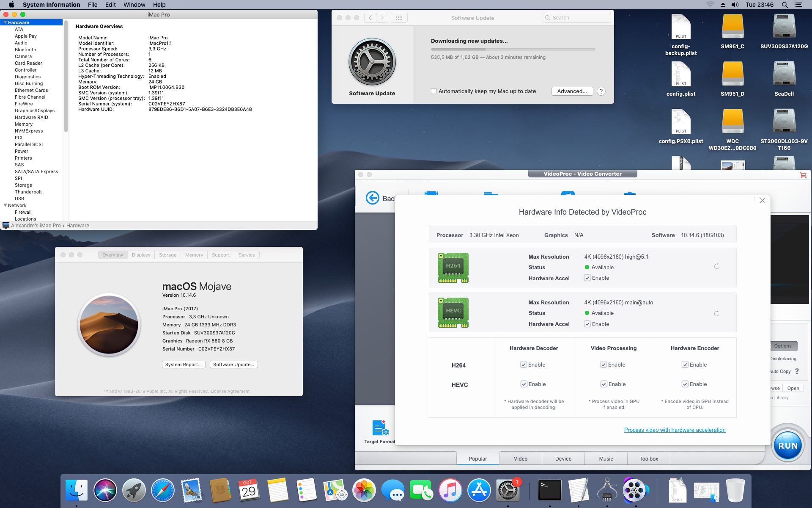
Task: Open the SeaDell drive on desktop
Action: [784, 79]
